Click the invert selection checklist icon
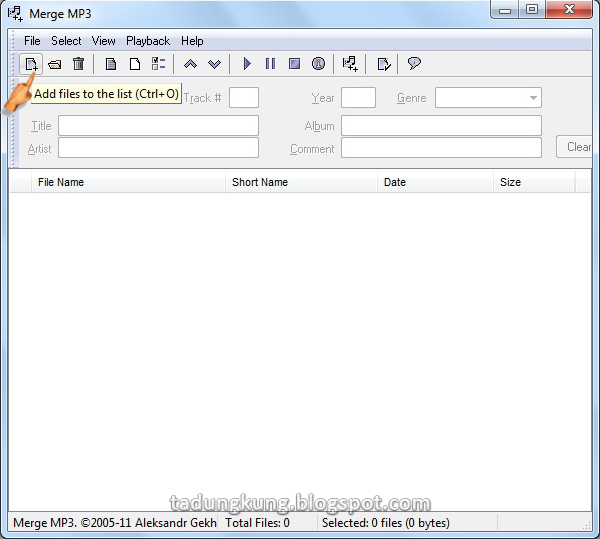600x539 pixels. pyautogui.click(x=158, y=64)
